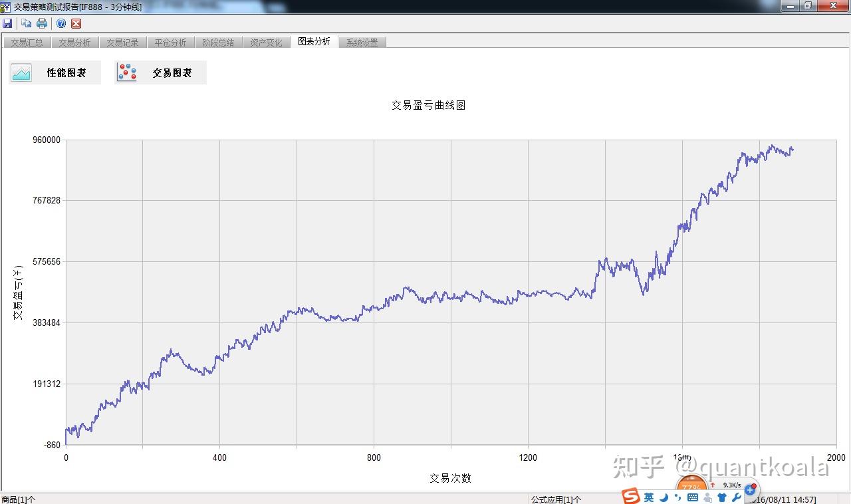This screenshot has width=851, height=504.
Task: Click the x-axis value 400
Action: (x=219, y=457)
